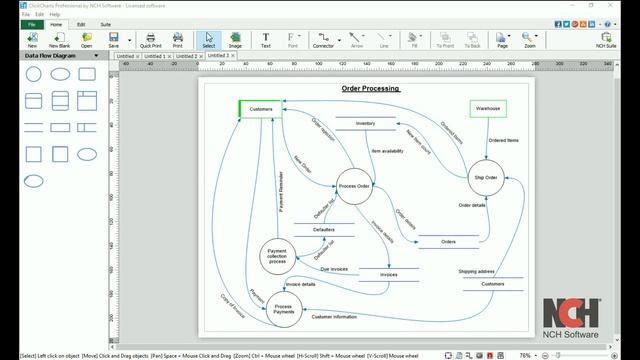Screen dimensions: 640x360
Task: Open the Save dropdown arrow
Action: 129,40
